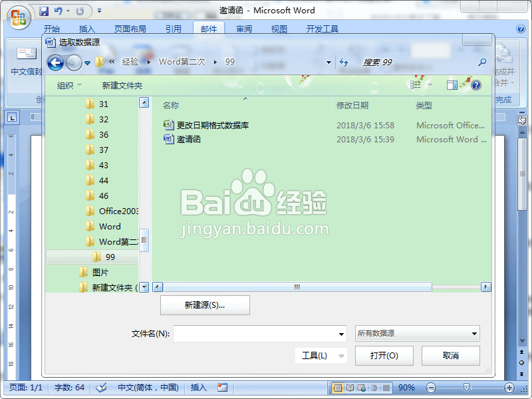The image size is (532, 399).
Task: Zoom out with the minus button
Action: point(430,388)
